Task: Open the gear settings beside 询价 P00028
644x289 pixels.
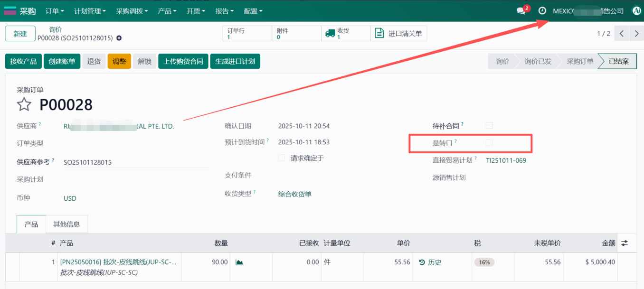Action: [x=119, y=38]
